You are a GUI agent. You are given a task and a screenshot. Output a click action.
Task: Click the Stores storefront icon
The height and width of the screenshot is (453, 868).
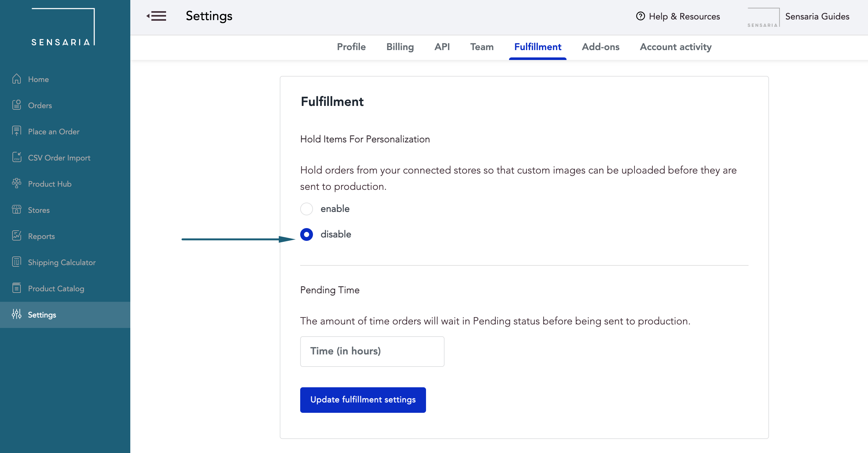(17, 210)
